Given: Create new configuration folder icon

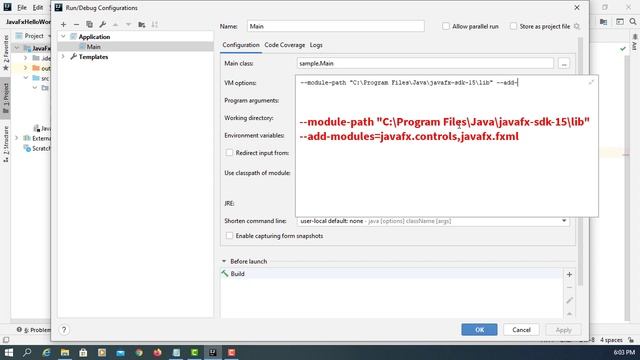Looking at the screenshot, I should coord(142,24).
